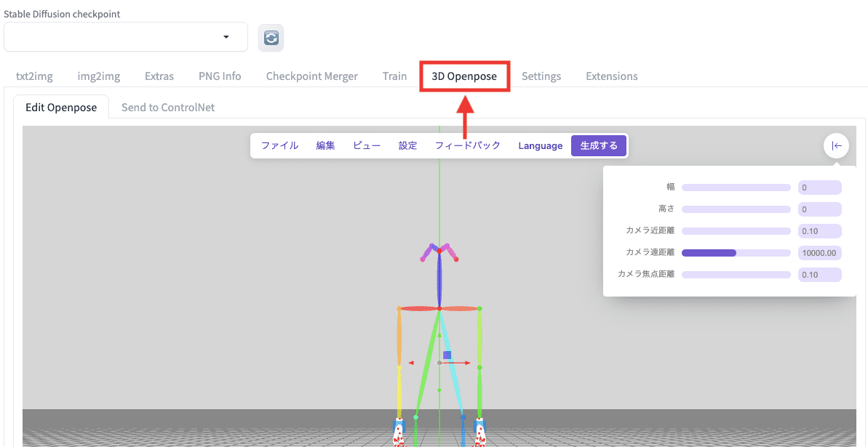Refresh the Stable Diffusion checkpoint list
The image size is (868, 447).
tap(271, 39)
